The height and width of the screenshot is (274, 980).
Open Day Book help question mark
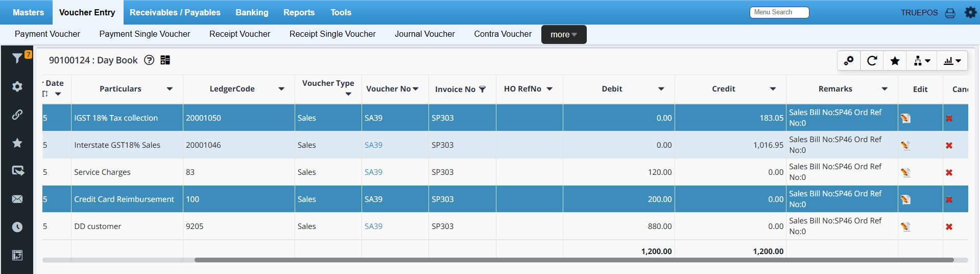[149, 60]
